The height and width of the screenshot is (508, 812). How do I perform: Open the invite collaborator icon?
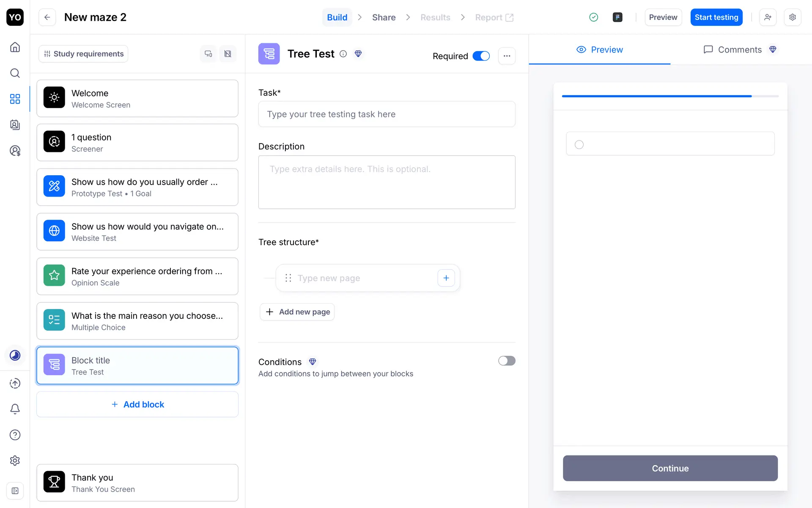pyautogui.click(x=768, y=17)
